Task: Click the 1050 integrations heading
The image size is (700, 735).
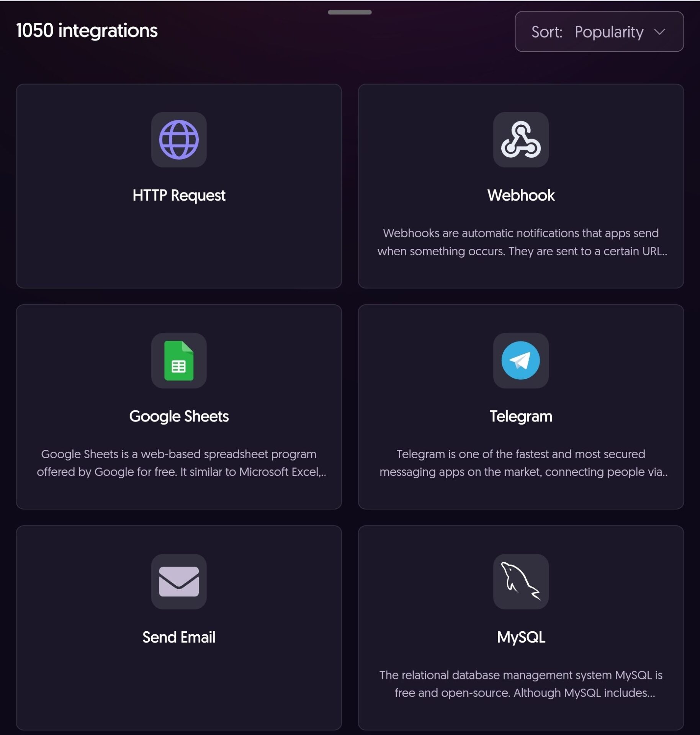Action: pos(87,31)
